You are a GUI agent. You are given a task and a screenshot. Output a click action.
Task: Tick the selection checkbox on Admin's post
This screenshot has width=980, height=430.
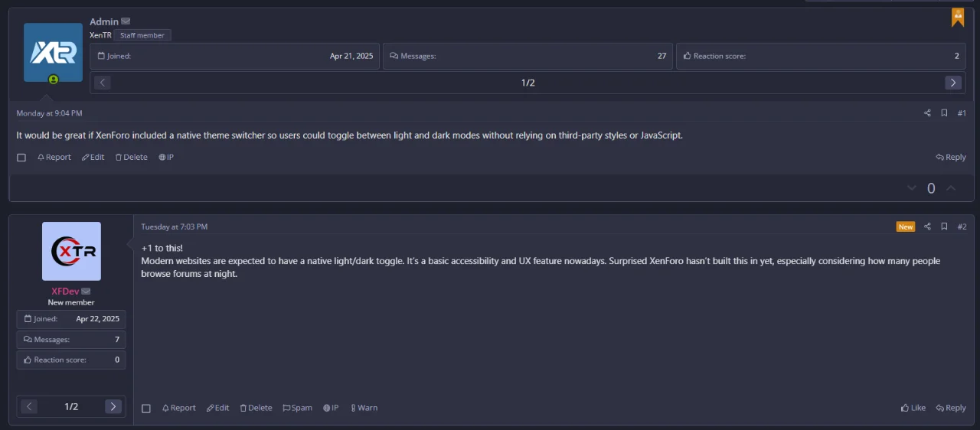coord(21,158)
